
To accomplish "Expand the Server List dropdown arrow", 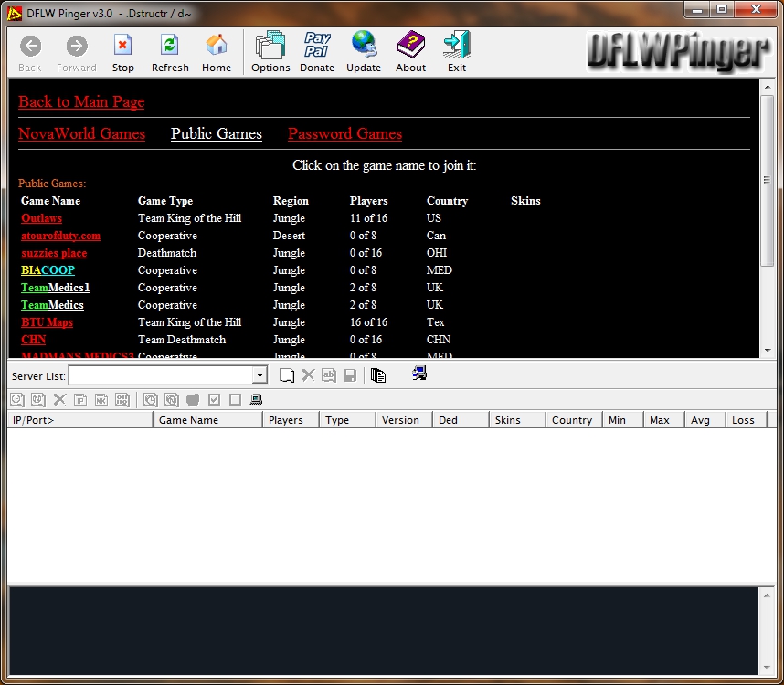I will point(260,375).
